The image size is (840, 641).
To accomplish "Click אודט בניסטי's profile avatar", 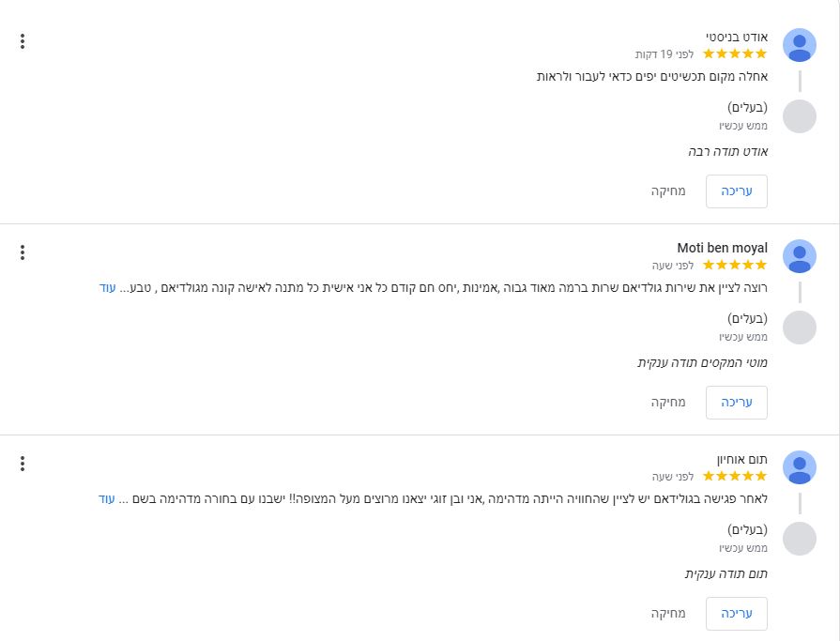I will pos(799,45).
